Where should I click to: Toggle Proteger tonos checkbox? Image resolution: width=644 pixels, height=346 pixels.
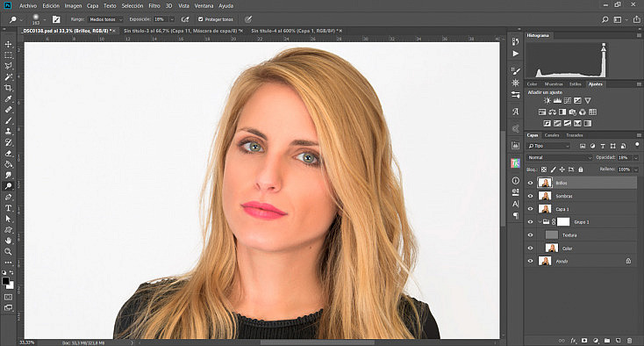click(200, 19)
